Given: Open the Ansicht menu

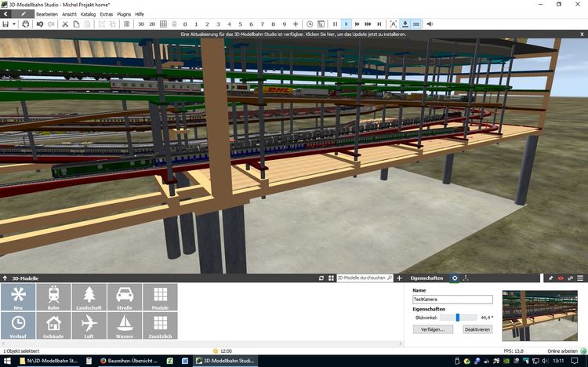Looking at the screenshot, I should pyautogui.click(x=69, y=14).
